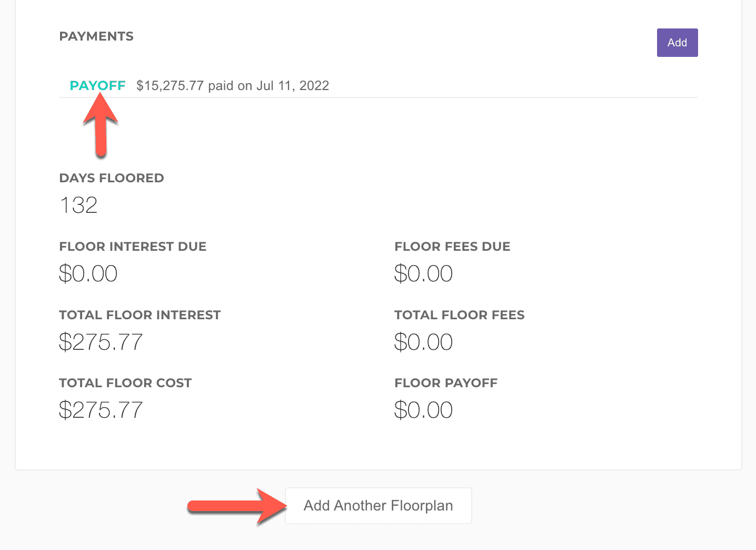Select the $0.00 value under Floor Fees Due
This screenshot has width=756, height=550.
[x=423, y=274]
